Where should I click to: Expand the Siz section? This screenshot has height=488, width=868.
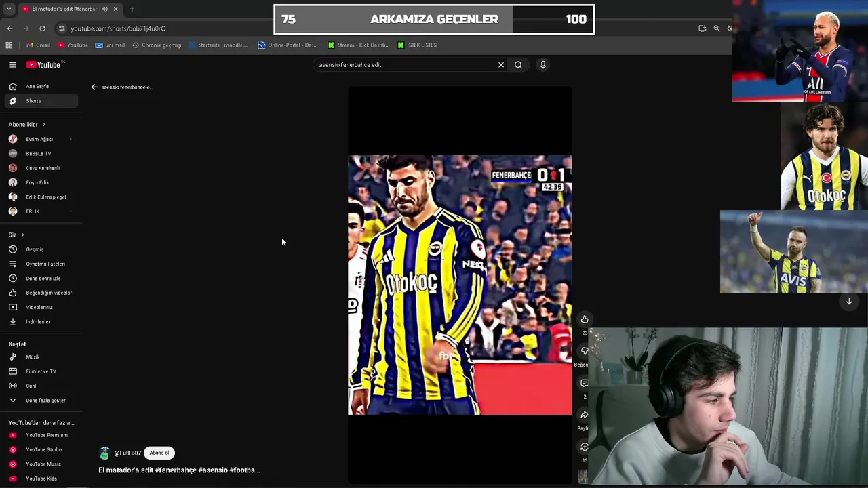pos(16,235)
